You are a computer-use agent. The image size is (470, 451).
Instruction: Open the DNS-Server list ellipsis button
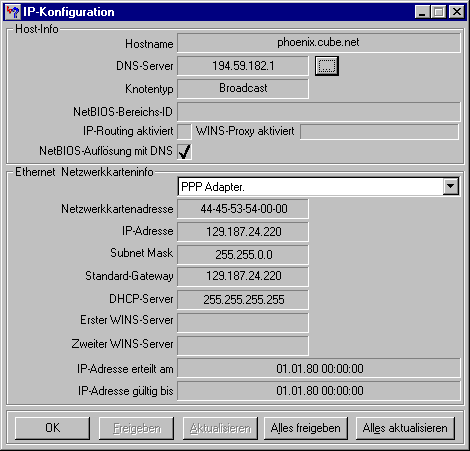(327, 66)
